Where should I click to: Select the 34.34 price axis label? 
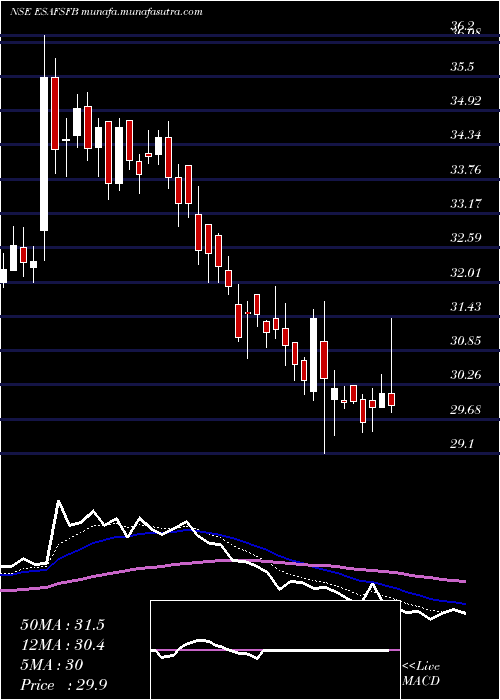[x=466, y=134]
